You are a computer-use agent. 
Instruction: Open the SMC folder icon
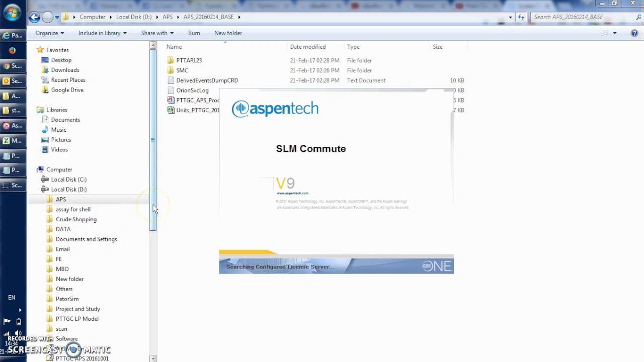tap(171, 70)
